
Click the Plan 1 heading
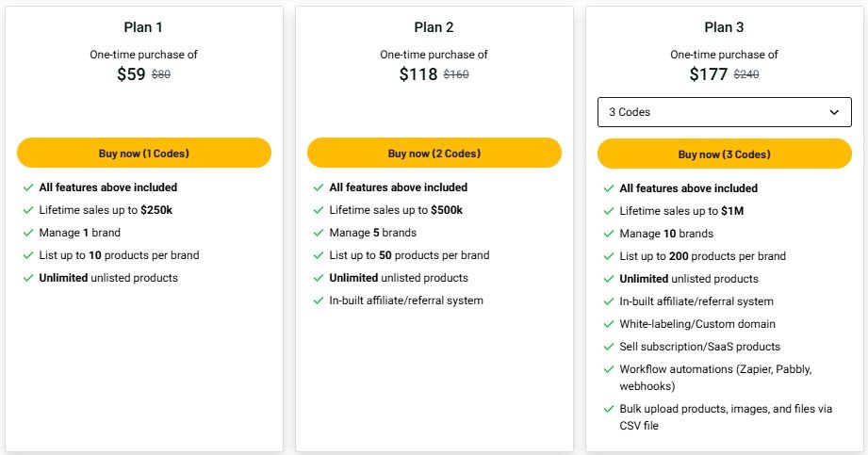pyautogui.click(x=143, y=27)
